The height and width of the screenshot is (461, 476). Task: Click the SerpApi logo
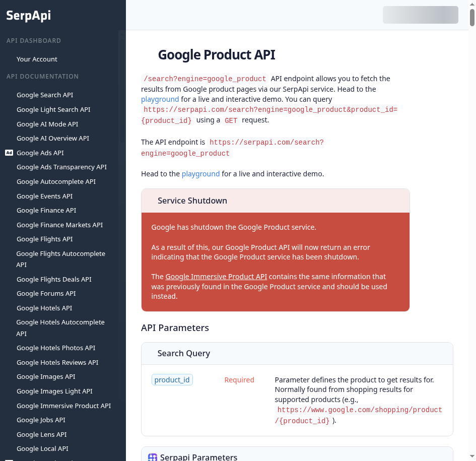pos(29,16)
